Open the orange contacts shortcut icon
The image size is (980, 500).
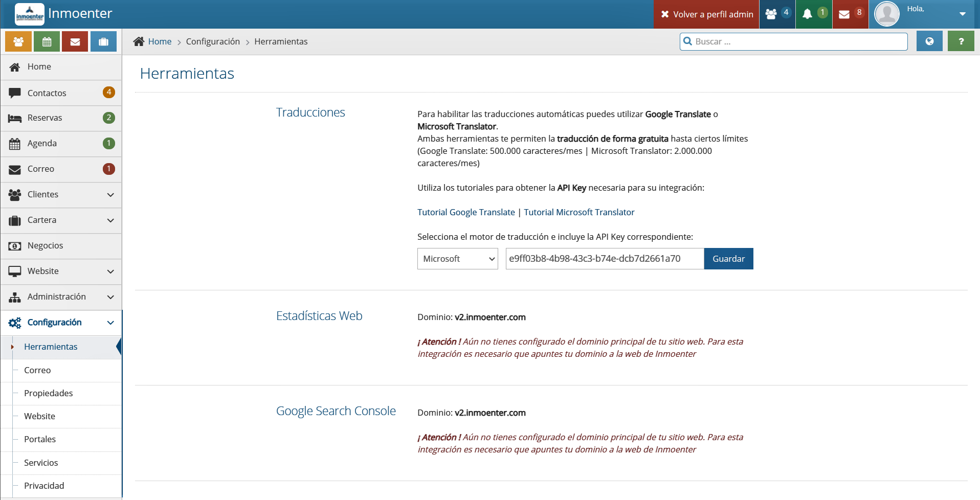click(x=18, y=42)
